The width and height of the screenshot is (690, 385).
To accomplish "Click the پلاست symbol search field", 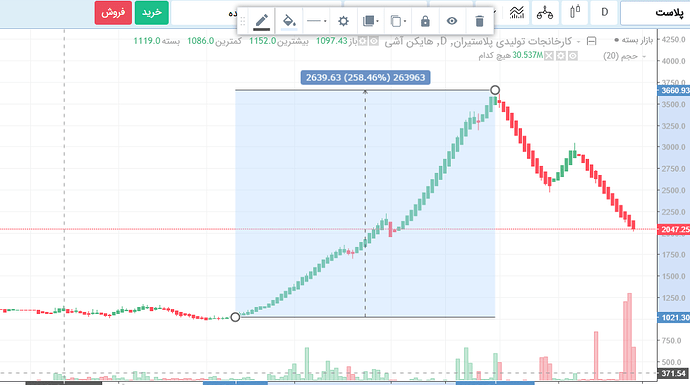I will (655, 13).
